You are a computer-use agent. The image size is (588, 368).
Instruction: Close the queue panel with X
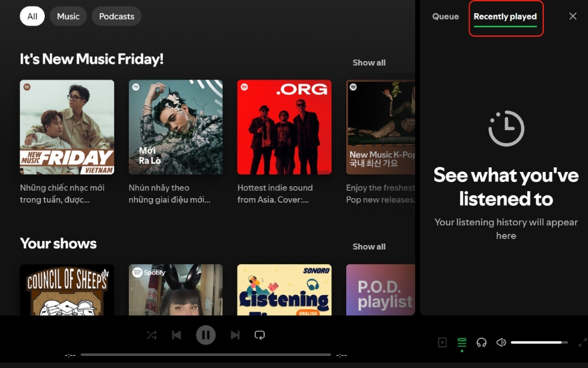point(573,16)
